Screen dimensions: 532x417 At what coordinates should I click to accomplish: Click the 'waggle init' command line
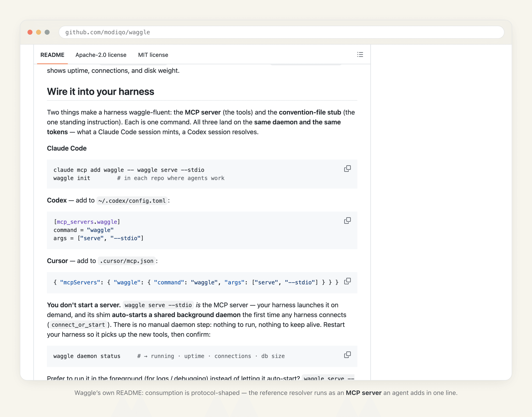tap(72, 178)
